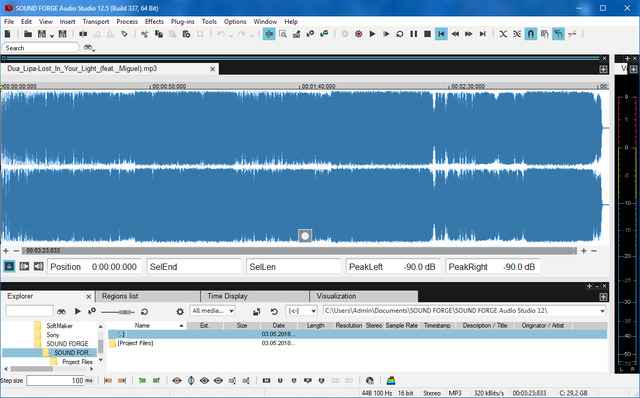640x398 pixels.
Task: Click the Step size input field
Action: (x=56, y=380)
